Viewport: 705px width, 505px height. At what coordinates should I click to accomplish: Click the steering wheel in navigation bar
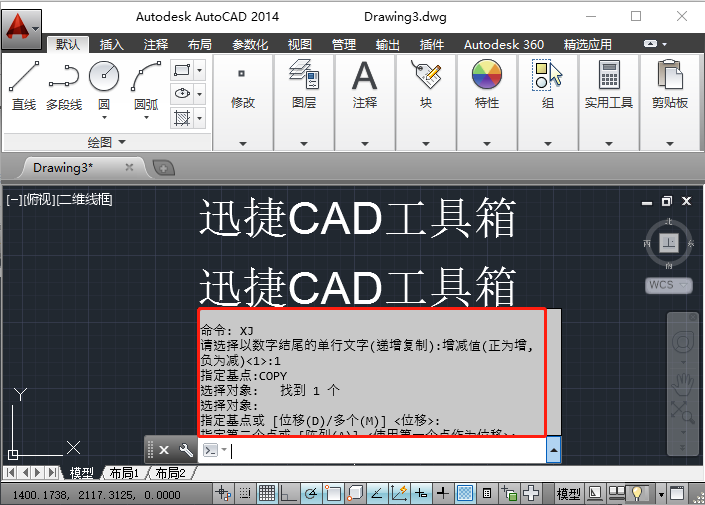683,343
